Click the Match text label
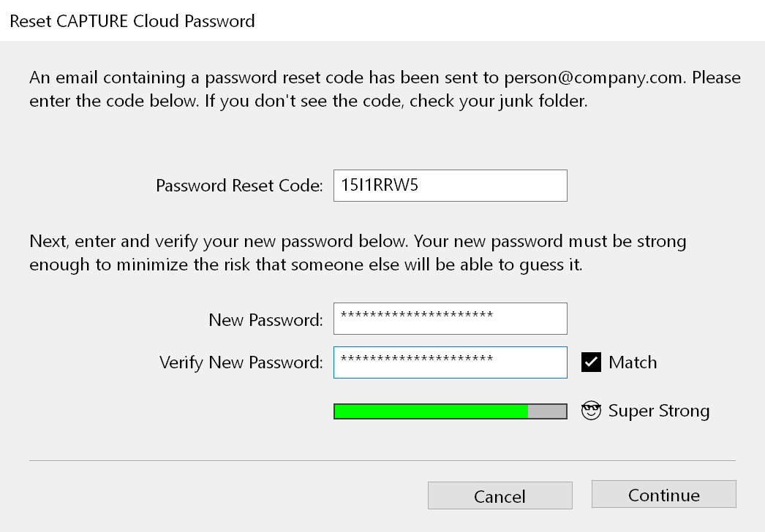This screenshot has width=765, height=532. pyautogui.click(x=633, y=362)
